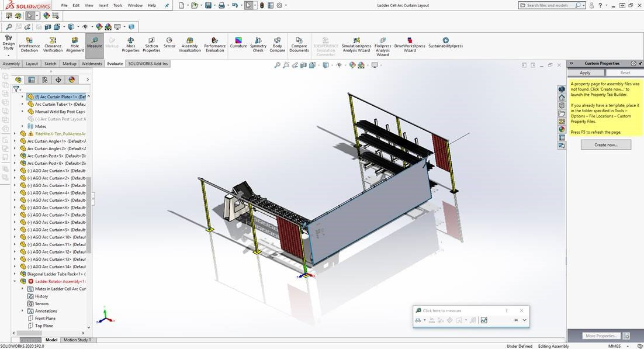Run Interference Detection tool
The height and width of the screenshot is (349, 644).
(29, 44)
